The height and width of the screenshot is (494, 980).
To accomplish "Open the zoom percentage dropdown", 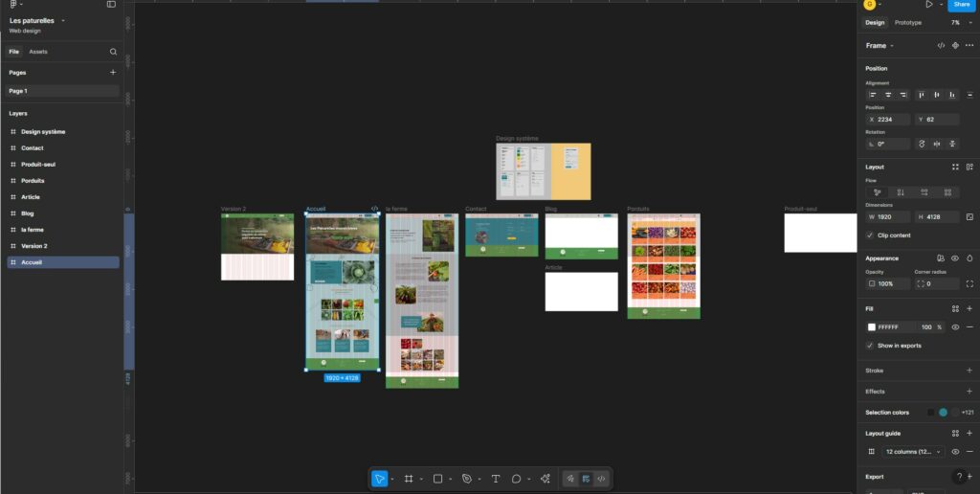I will click(960, 22).
